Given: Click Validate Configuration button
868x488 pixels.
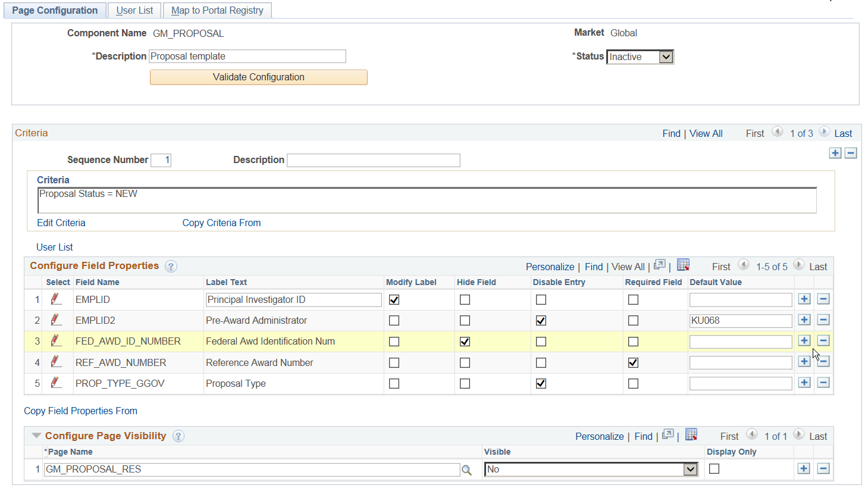Looking at the screenshot, I should tap(258, 77).
